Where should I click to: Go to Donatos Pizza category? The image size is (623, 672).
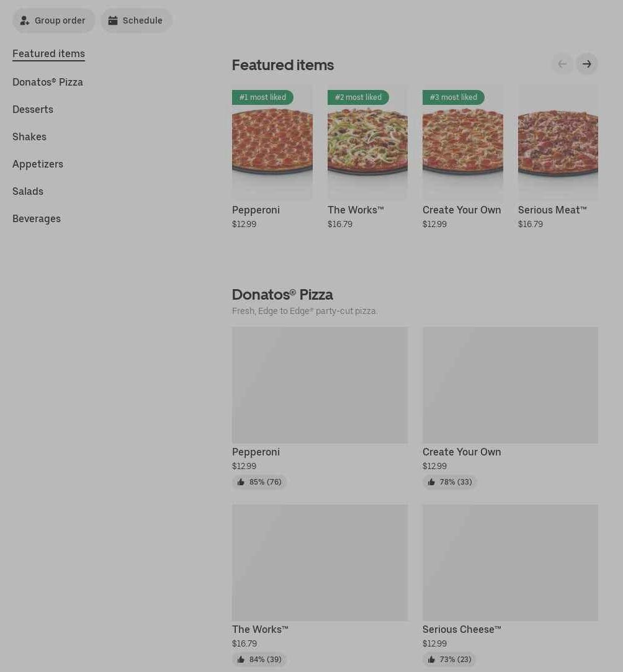pyautogui.click(x=48, y=82)
